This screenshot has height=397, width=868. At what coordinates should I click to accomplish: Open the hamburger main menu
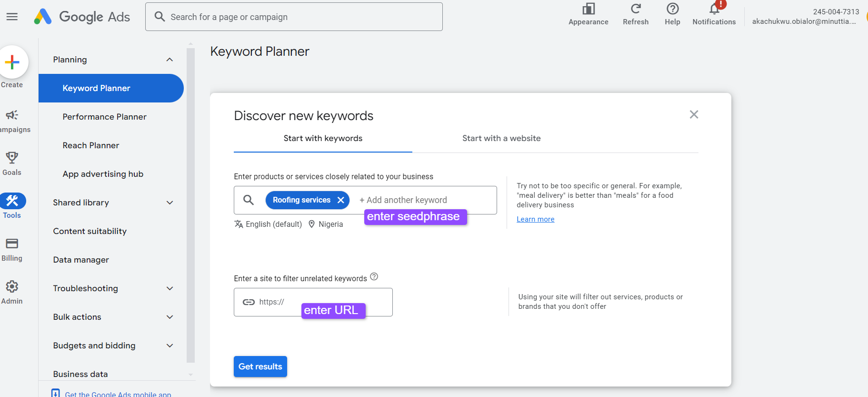point(12,17)
